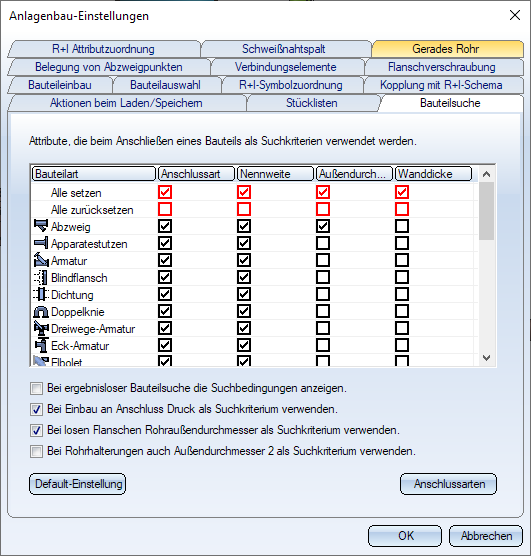Toggle Anschlussart checkbox for Abzweig

[x=165, y=226]
